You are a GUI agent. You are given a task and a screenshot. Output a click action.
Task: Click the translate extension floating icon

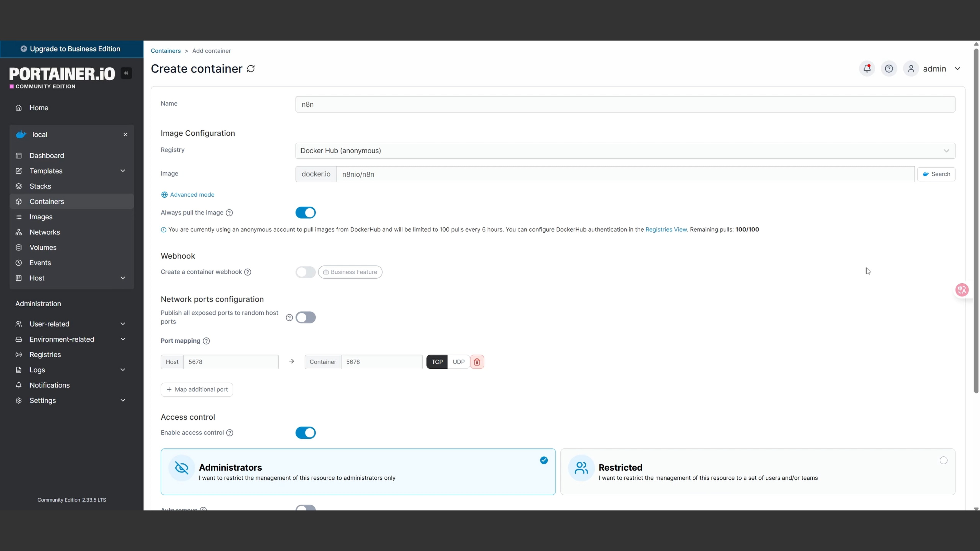(x=962, y=290)
